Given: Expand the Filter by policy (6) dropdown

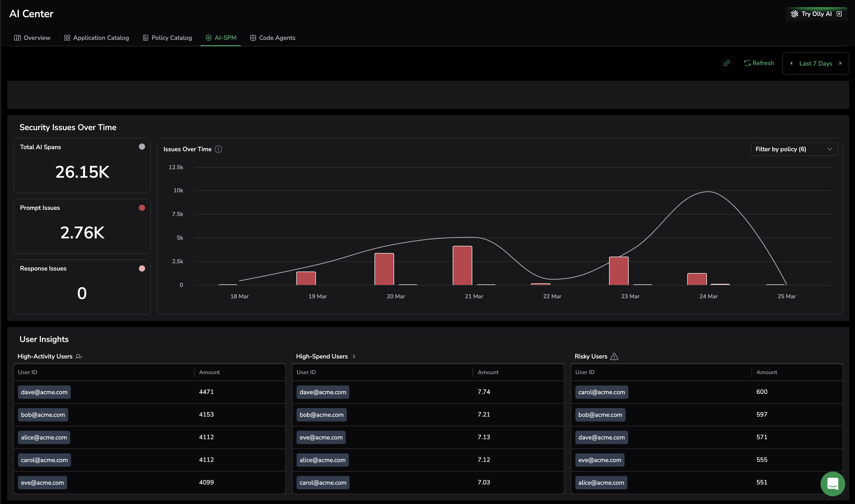Looking at the screenshot, I should click(x=794, y=149).
